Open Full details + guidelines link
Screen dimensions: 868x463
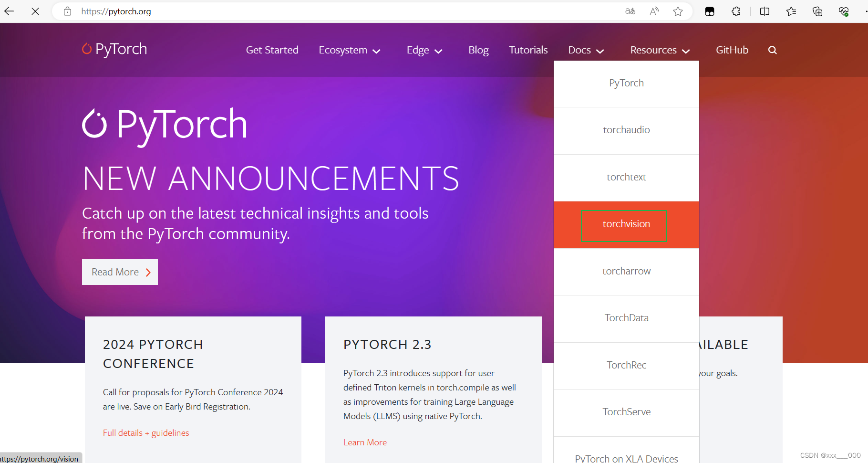[146, 432]
